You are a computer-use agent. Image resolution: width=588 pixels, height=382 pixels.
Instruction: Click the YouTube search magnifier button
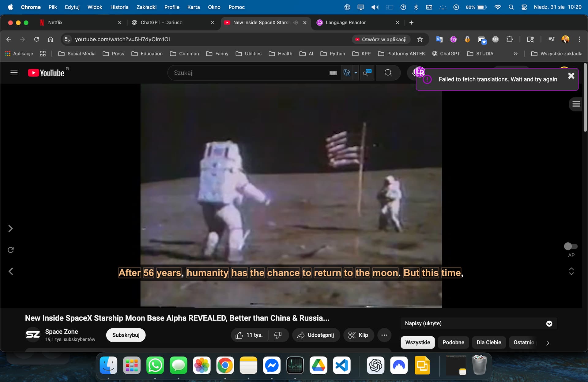(x=388, y=73)
